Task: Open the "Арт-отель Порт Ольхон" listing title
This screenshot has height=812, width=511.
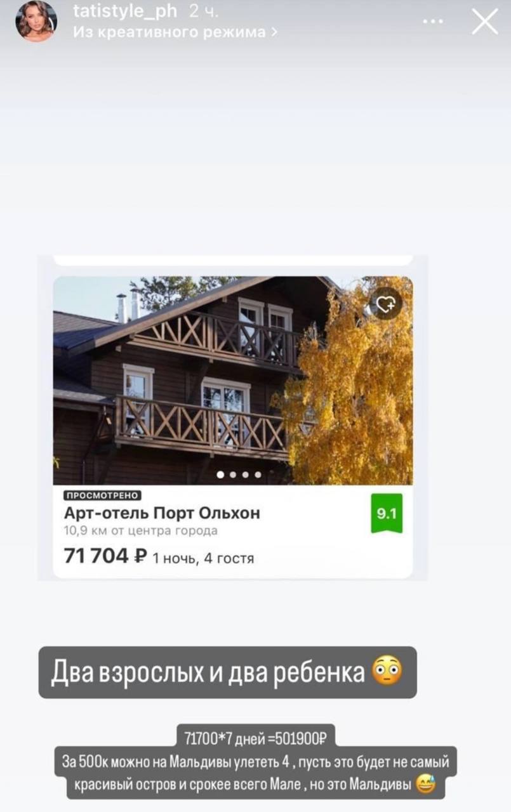Action: click(162, 513)
